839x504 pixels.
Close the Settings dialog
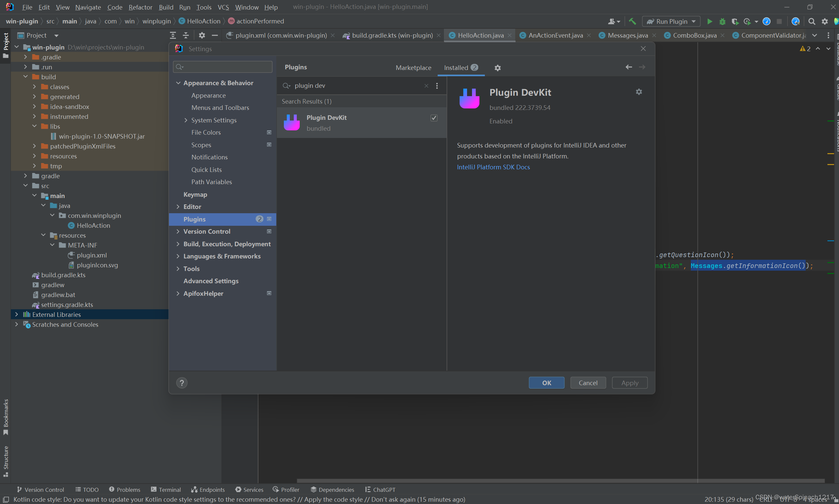643,49
